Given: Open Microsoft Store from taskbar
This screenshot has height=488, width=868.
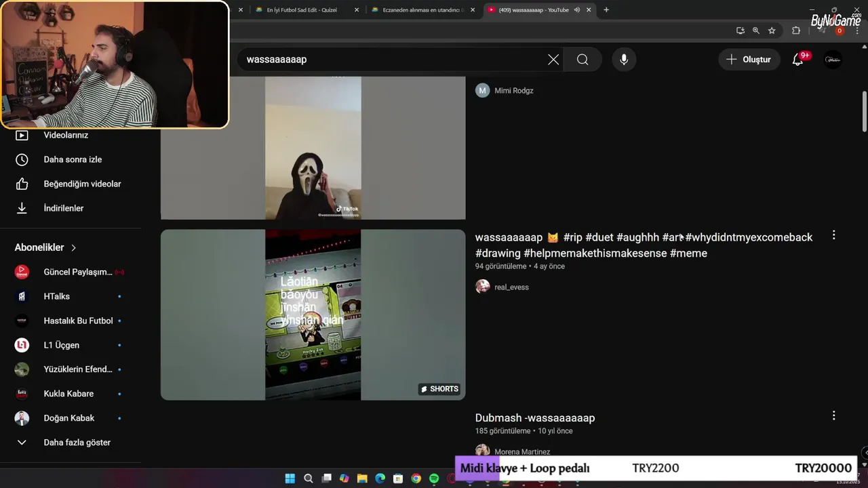Looking at the screenshot, I should [x=398, y=479].
